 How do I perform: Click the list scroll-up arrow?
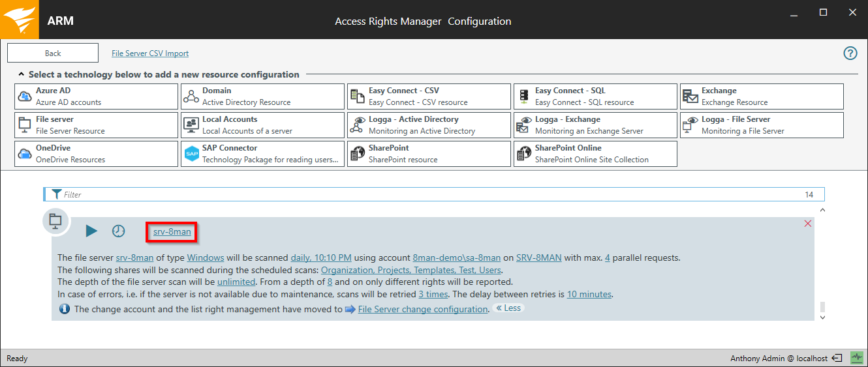[x=822, y=211]
